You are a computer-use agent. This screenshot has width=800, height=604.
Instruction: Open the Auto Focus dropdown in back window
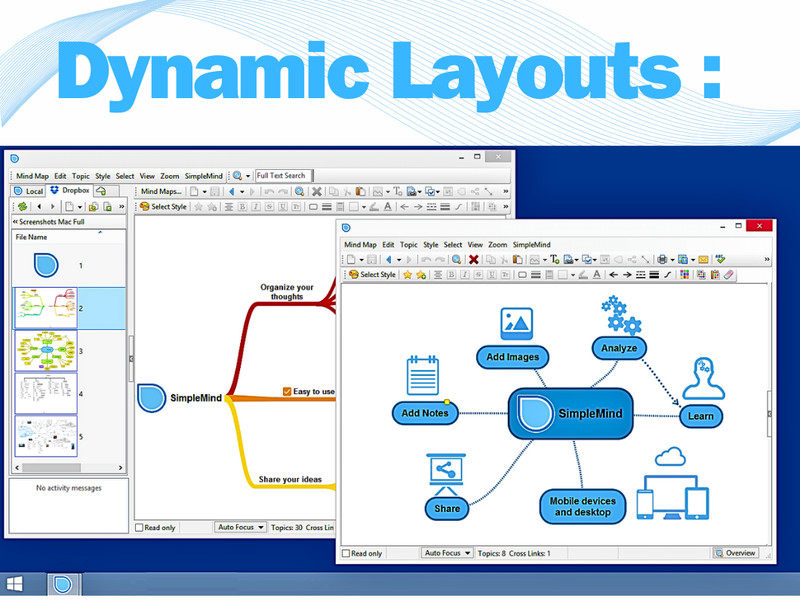point(240,527)
